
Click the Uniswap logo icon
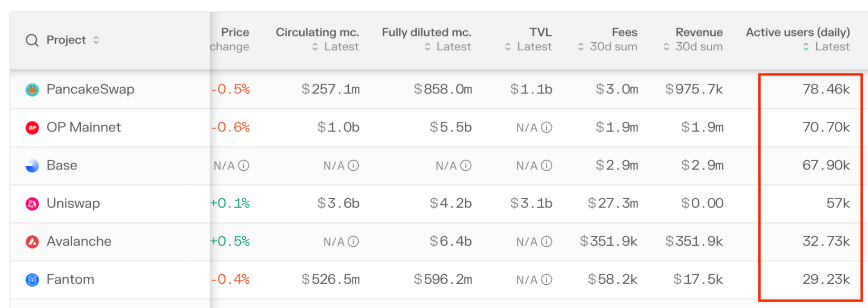coord(32,204)
